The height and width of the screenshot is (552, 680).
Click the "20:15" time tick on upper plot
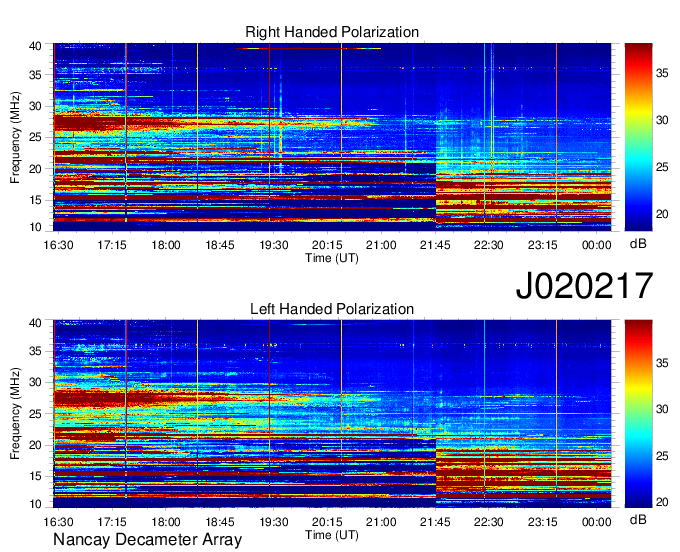[328, 245]
